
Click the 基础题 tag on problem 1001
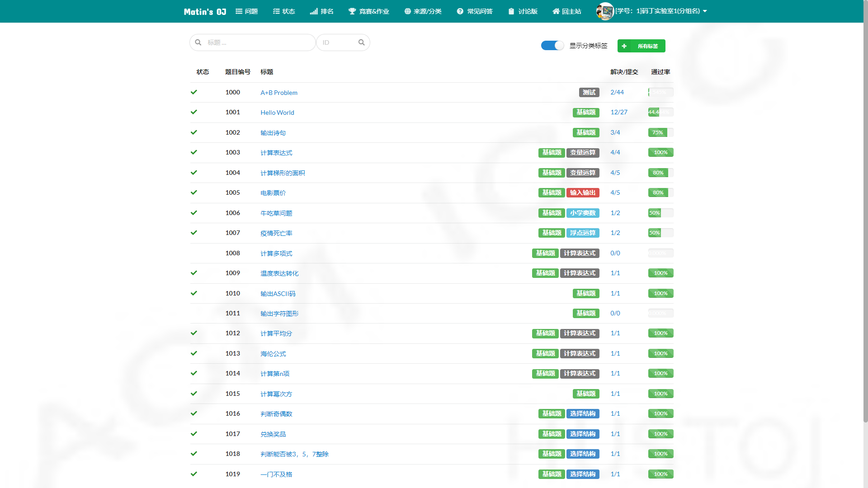pos(586,112)
